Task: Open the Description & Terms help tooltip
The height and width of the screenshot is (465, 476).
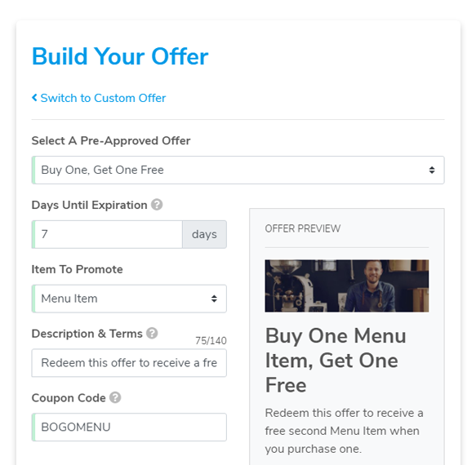Action: coord(152,333)
